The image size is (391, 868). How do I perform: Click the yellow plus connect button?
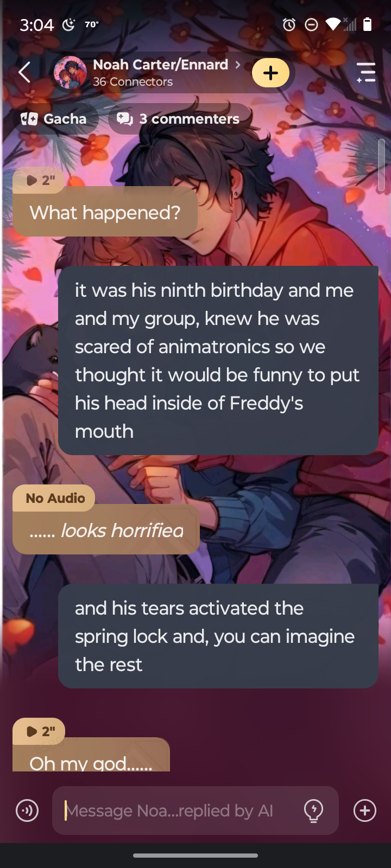270,73
